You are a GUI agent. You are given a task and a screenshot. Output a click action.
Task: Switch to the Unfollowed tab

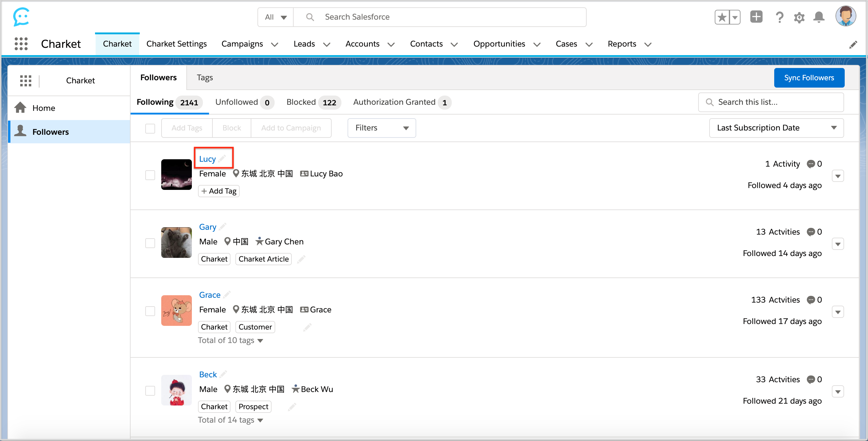[244, 102]
